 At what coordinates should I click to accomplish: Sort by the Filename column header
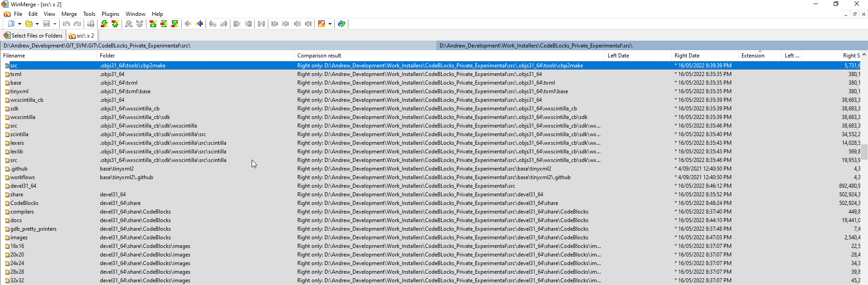coord(49,56)
